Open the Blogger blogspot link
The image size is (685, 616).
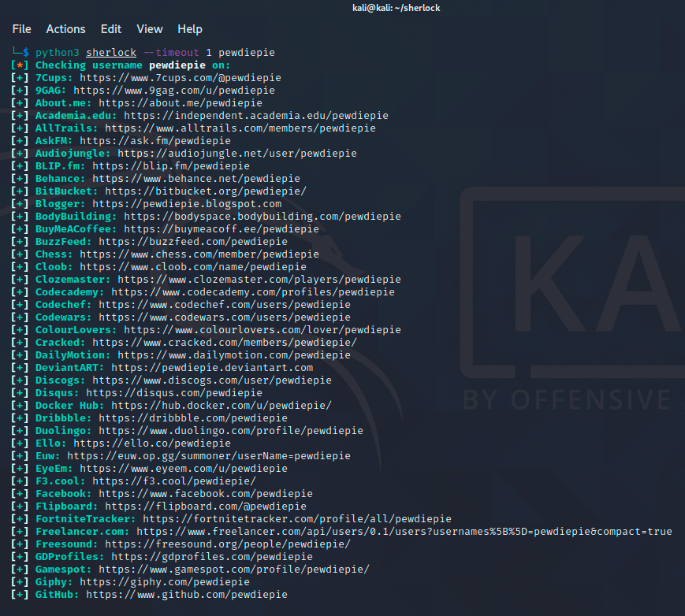pos(186,204)
